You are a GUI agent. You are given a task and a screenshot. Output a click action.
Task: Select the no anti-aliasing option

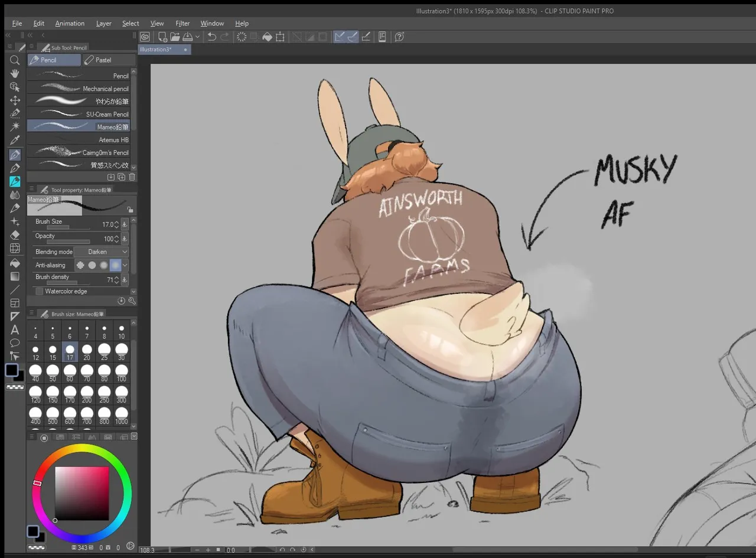point(80,265)
